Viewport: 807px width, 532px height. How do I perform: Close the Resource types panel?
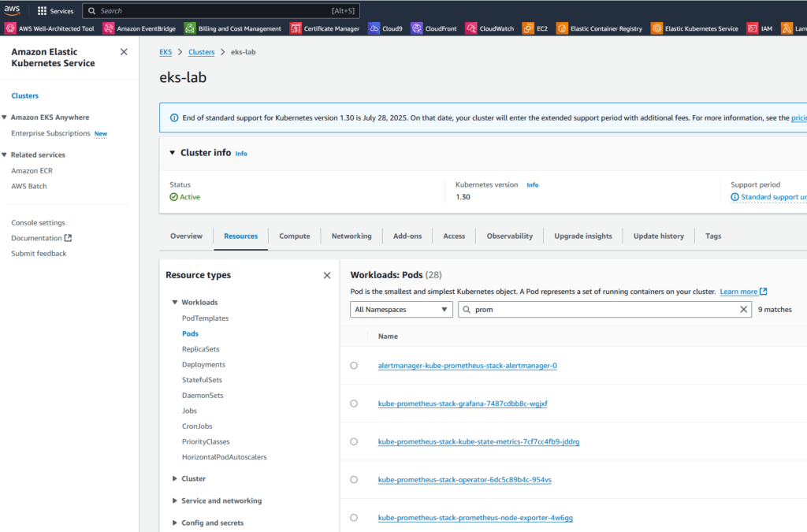pos(327,275)
